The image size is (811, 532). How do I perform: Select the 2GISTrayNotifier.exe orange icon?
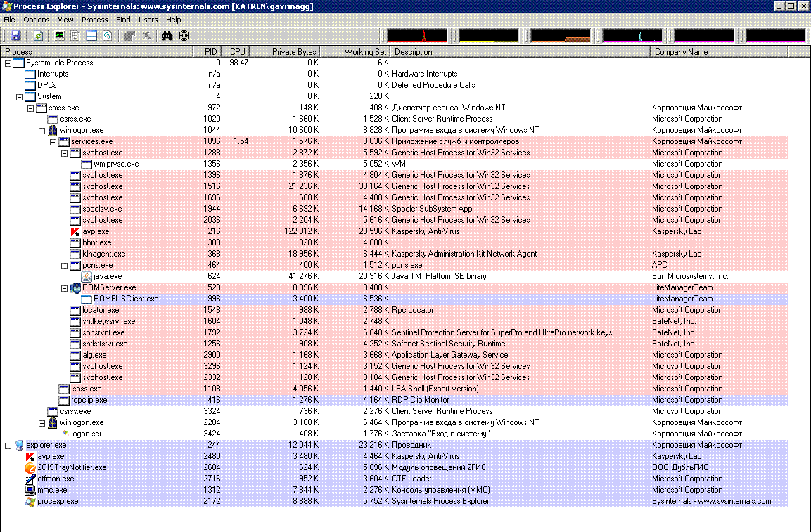30,467
